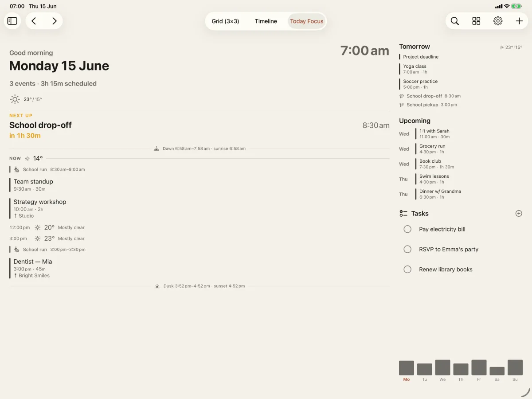The width and height of the screenshot is (532, 399).
Task: Click the sun icon at 12:00 pm forecast
Action: tap(38, 227)
